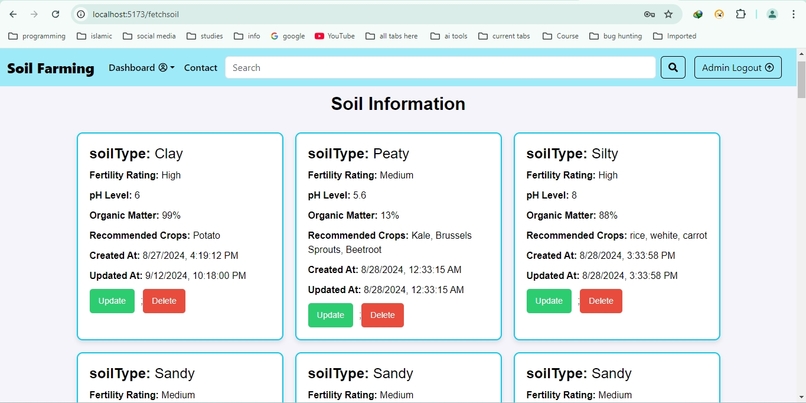Click the address bar URL

(136, 14)
